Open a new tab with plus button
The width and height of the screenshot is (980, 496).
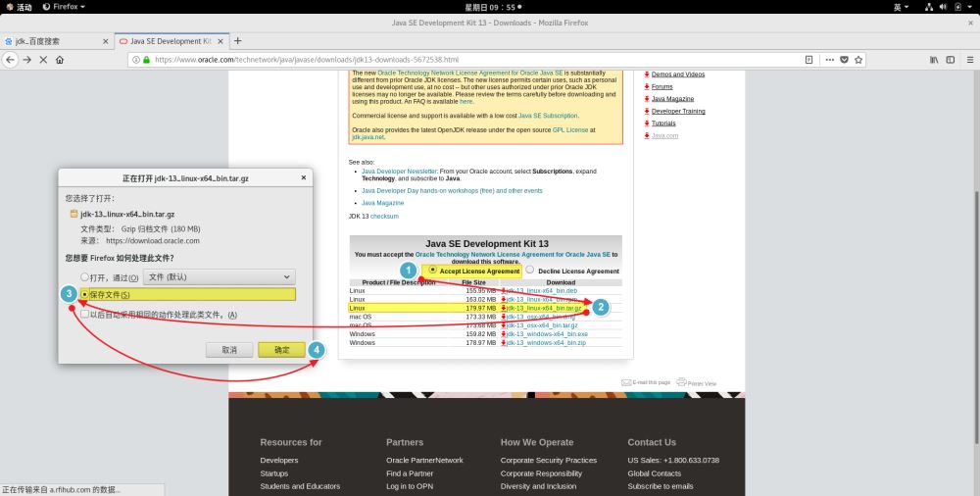click(237, 41)
